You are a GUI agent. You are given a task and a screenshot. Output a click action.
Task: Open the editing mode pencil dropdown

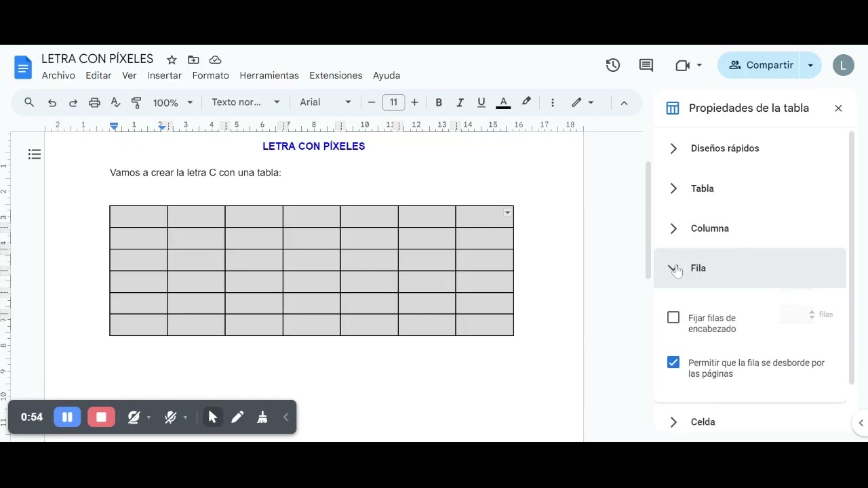point(583,102)
